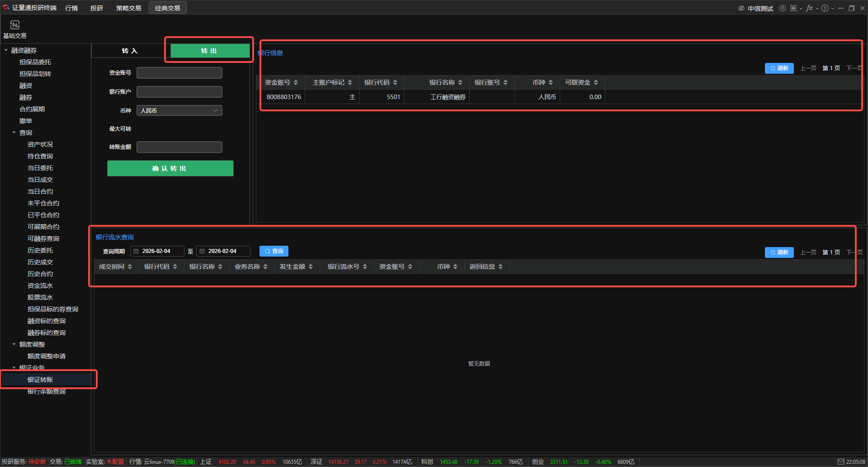Collapse the 融资融券 tree node

click(x=6, y=50)
